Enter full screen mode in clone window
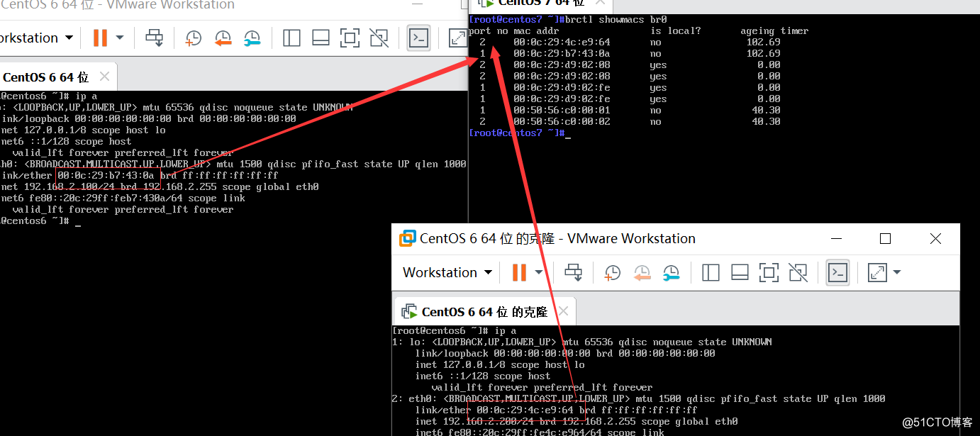 tap(769, 272)
